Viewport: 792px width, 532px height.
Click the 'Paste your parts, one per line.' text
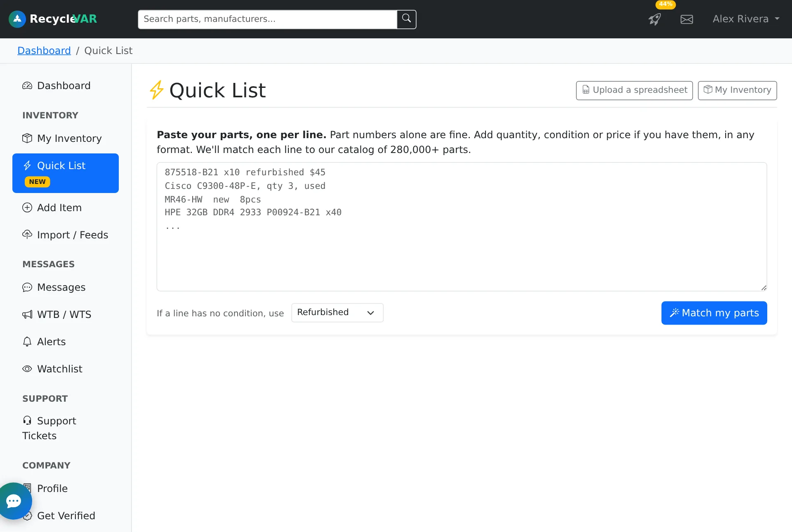(241, 135)
